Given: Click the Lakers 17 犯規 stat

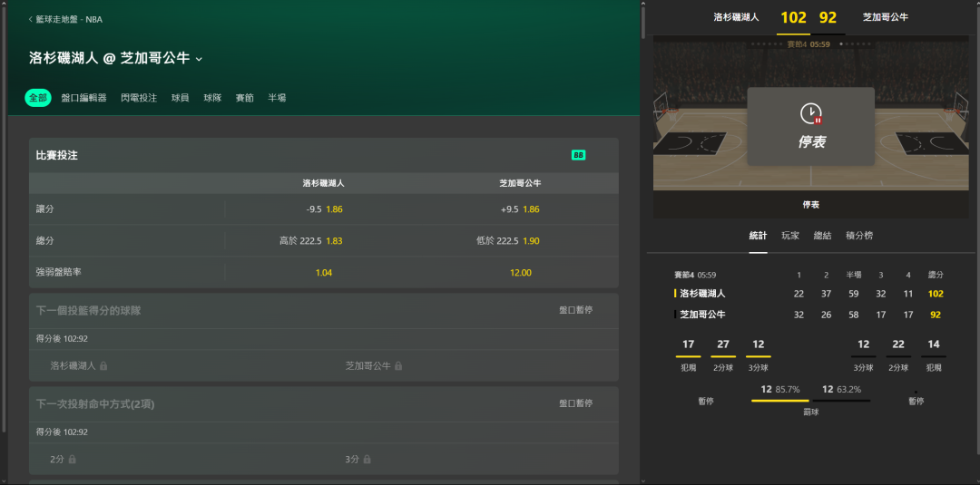Looking at the screenshot, I should pyautogui.click(x=688, y=354).
